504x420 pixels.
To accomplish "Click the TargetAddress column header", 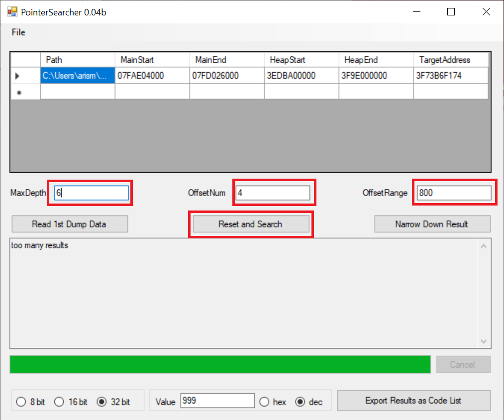I will [451, 60].
